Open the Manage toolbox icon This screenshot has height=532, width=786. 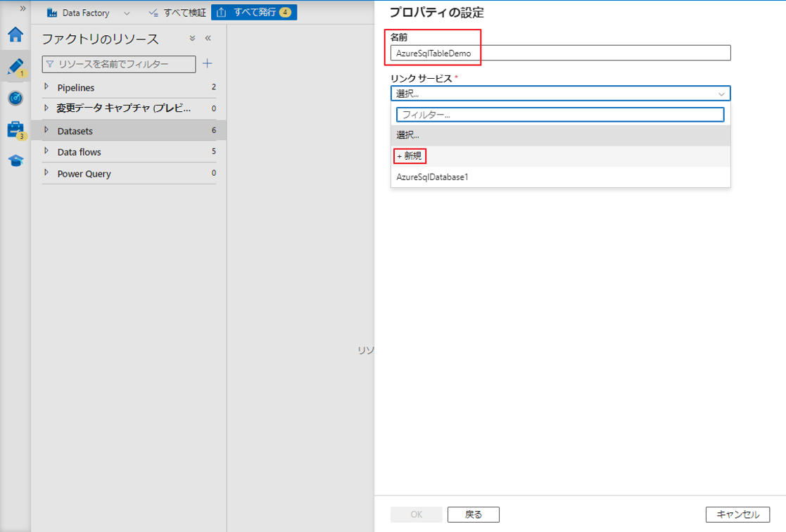coord(15,129)
